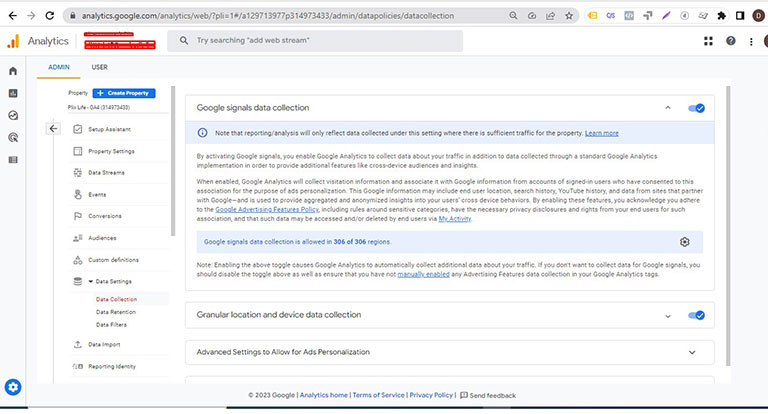This screenshot has width=768, height=414.
Task: Click the Setup Assistant checkbox icon
Action: coord(77,129)
